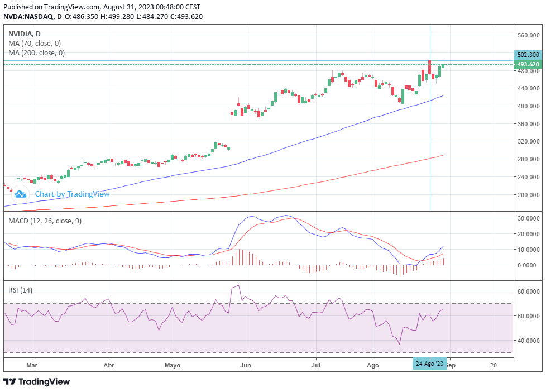Click the 200.000 price axis label
Screen dimensions: 546x392
tap(528, 195)
